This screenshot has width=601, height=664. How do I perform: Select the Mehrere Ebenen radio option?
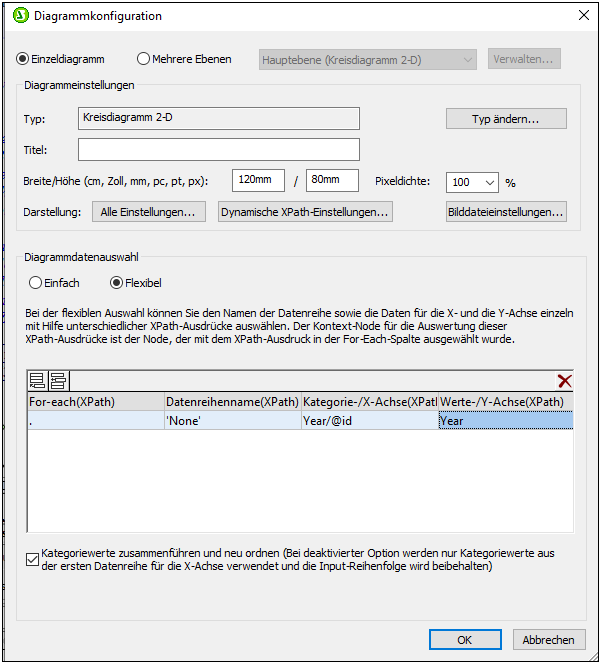(144, 59)
